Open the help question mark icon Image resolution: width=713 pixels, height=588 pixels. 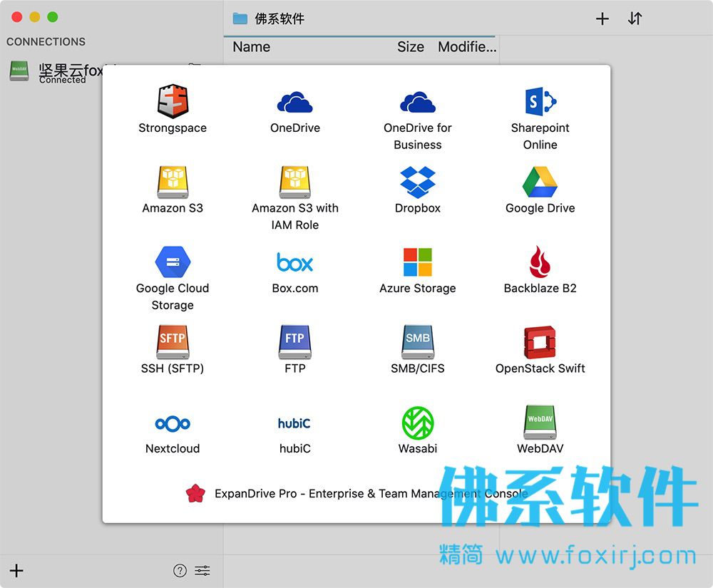click(x=180, y=570)
